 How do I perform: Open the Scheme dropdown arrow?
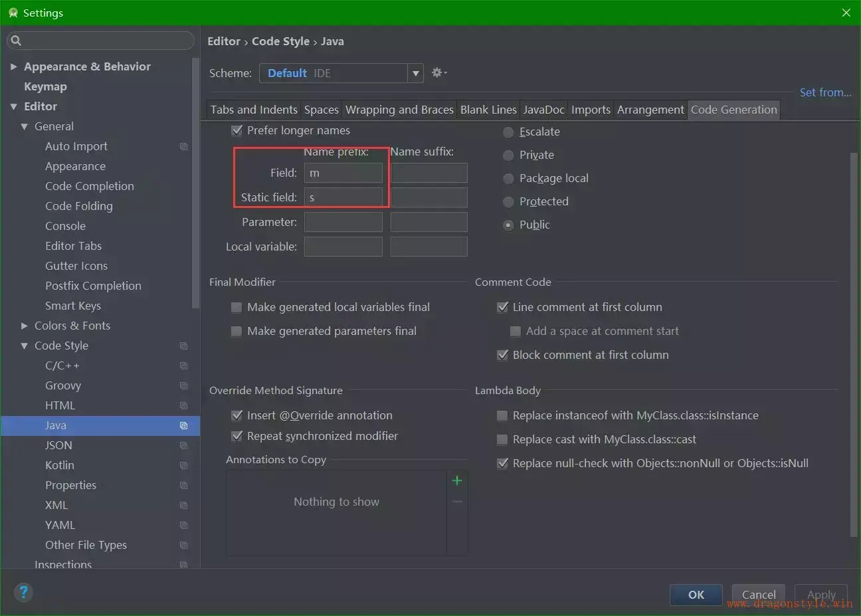416,73
